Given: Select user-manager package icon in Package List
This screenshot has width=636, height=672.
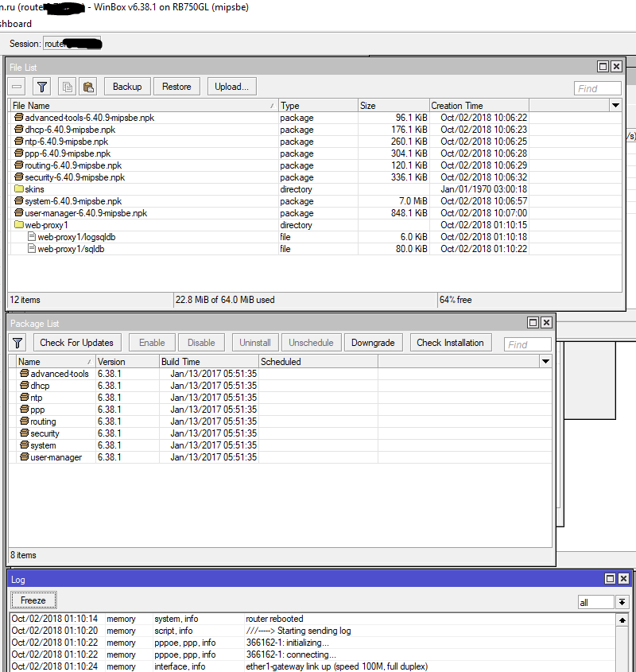Looking at the screenshot, I should (25, 457).
